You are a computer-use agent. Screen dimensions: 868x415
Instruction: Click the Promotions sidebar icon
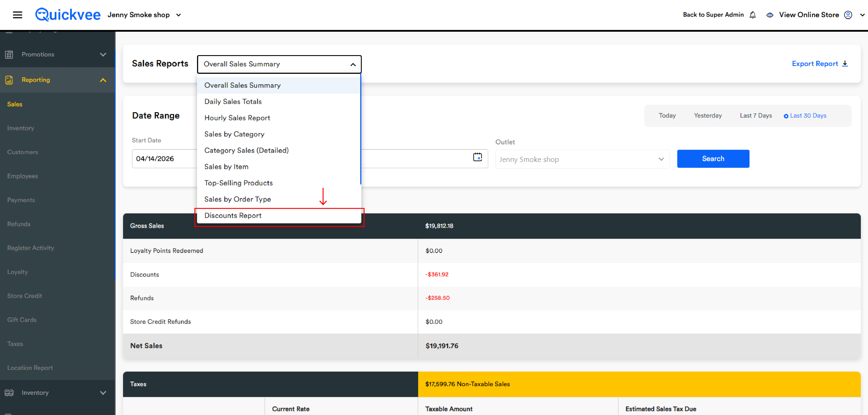(9, 54)
